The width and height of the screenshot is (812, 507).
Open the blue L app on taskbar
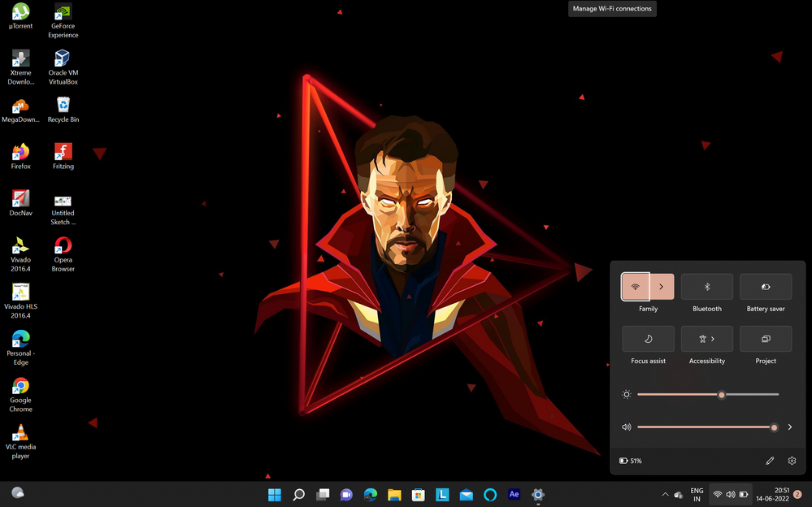(442, 495)
